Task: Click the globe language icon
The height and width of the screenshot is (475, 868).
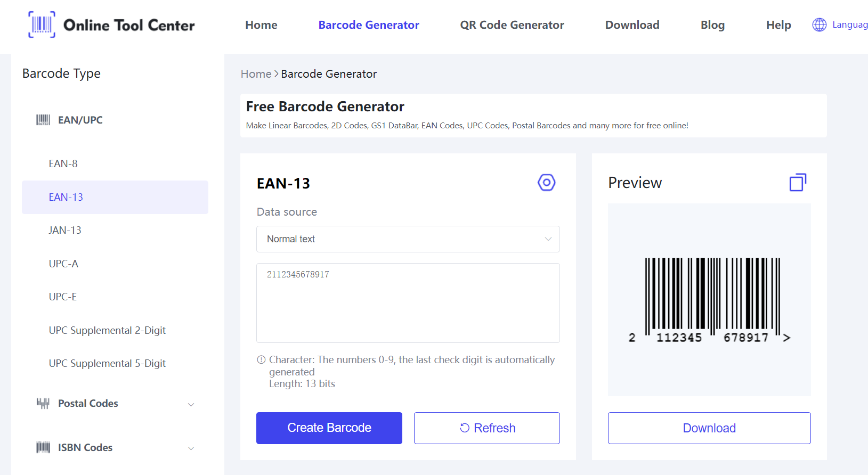Action: (x=819, y=24)
